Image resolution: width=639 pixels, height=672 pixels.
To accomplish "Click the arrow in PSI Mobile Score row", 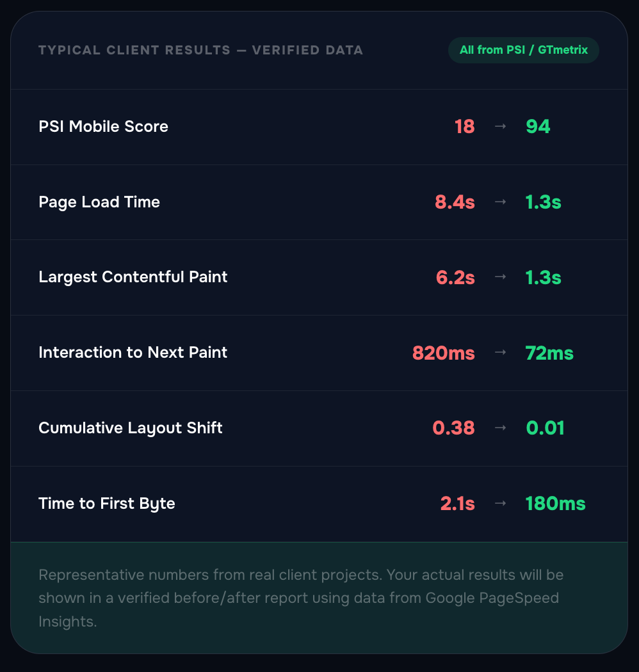I will [x=501, y=126].
